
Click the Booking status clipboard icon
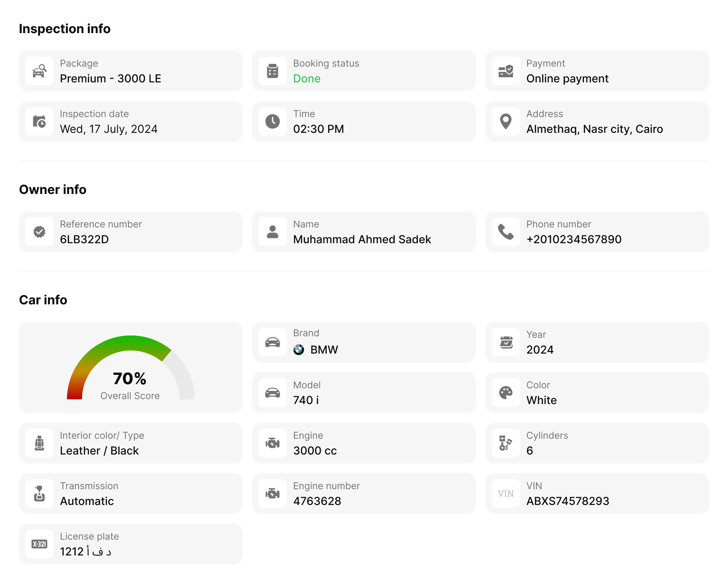(x=273, y=71)
